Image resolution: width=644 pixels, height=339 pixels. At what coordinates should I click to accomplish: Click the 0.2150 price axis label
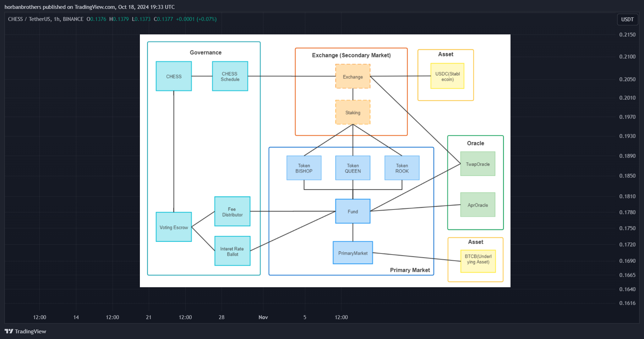627,35
